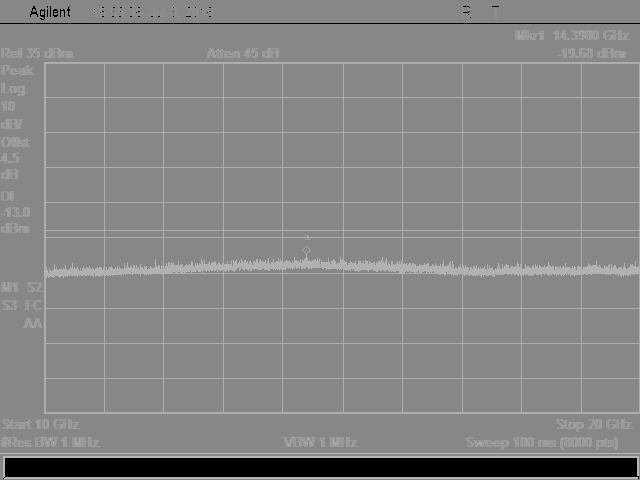Select the -19.68 dBm marker amplitude
This screenshot has height=480, width=640.
click(591, 53)
